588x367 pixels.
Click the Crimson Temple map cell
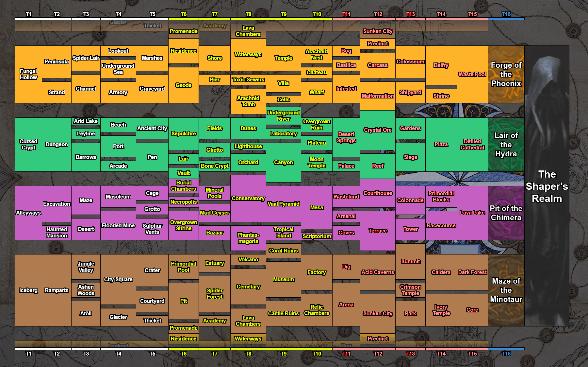pyautogui.click(x=410, y=290)
